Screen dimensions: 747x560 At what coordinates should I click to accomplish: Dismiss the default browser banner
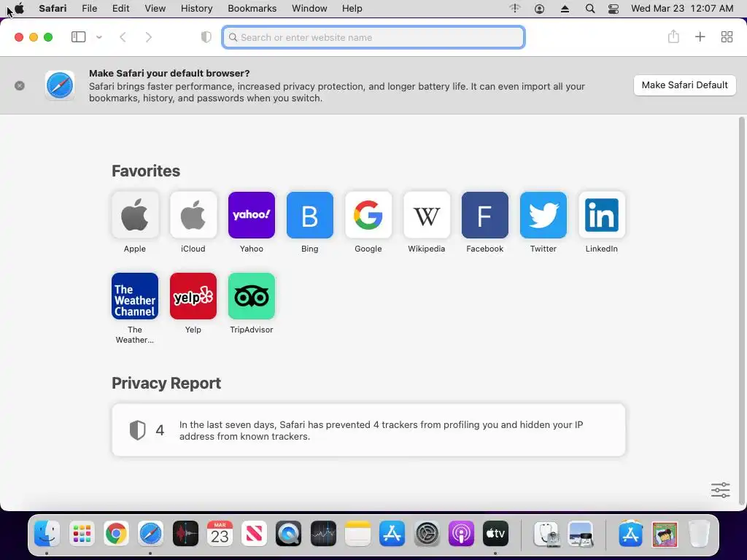pyautogui.click(x=20, y=86)
